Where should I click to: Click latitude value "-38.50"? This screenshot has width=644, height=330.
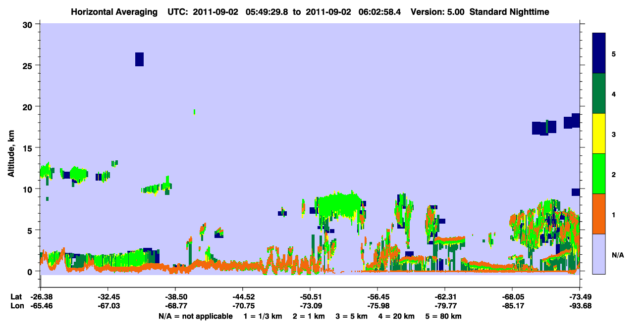point(175,297)
